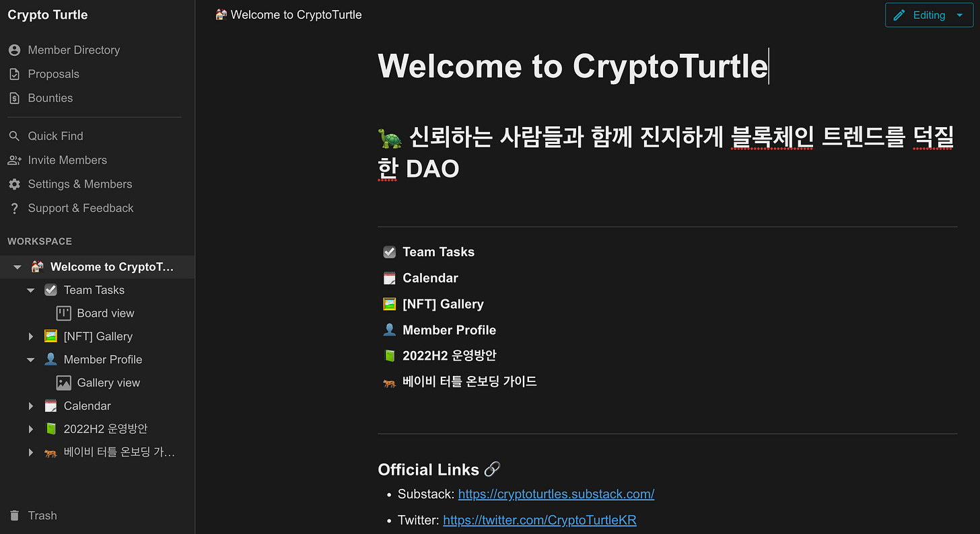This screenshot has height=534, width=980.
Task: Collapse the Team Tasks tree arrow
Action: click(x=30, y=291)
